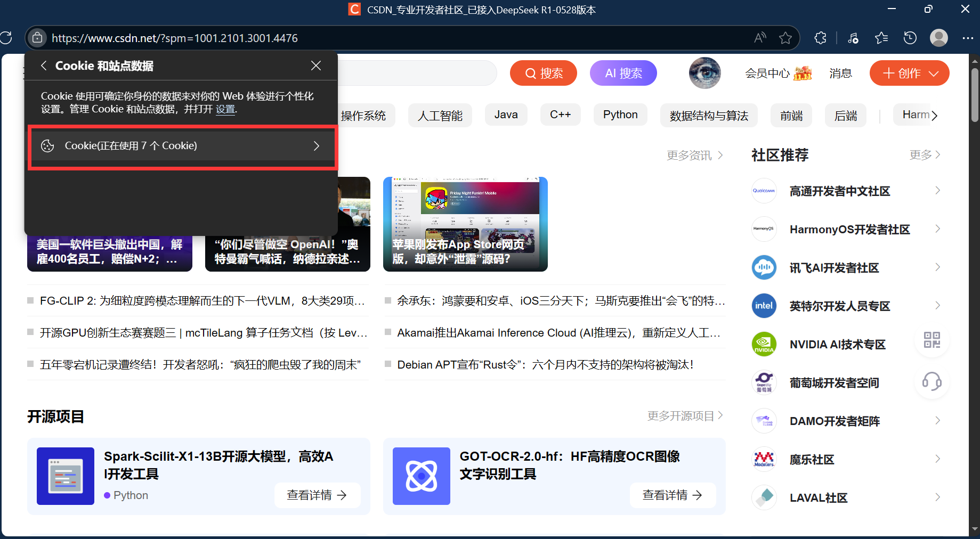Click the browser profile avatar icon
The image size is (980, 539).
pos(938,38)
